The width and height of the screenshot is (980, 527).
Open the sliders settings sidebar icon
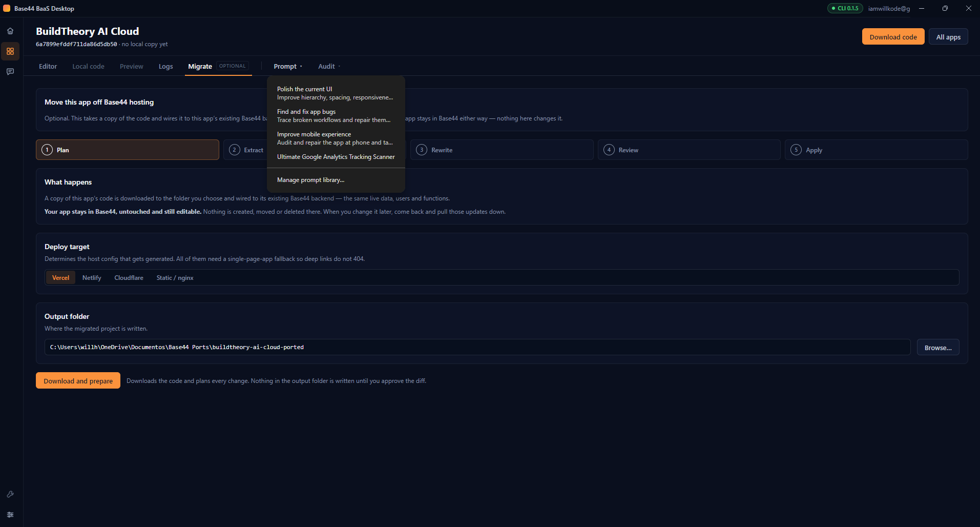(10, 515)
